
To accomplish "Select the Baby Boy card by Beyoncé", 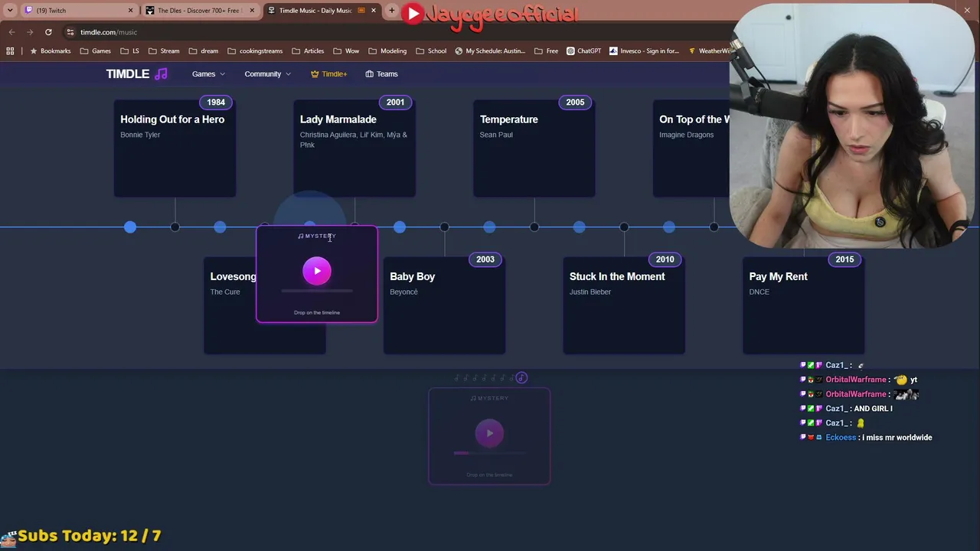I will point(444,305).
